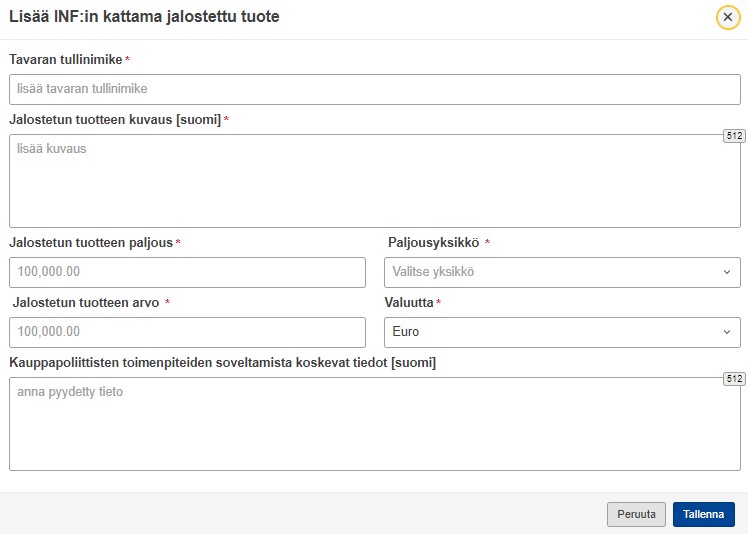Click the Jalostetun tuotteen arvo field
Image resolution: width=748 pixels, height=534 pixels.
[x=187, y=332]
